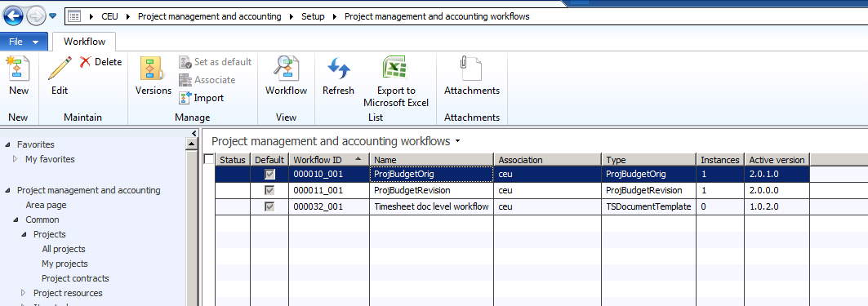Collapse Project management and accounting tree node

click(7, 190)
